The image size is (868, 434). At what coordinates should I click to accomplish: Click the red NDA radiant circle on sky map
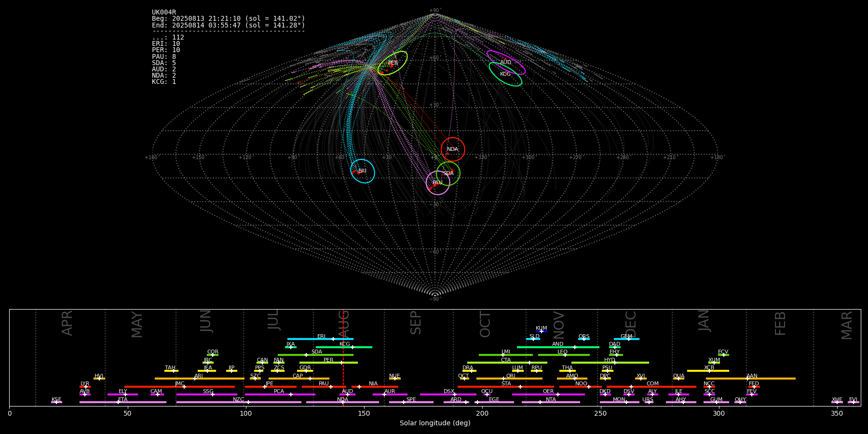tap(453, 149)
